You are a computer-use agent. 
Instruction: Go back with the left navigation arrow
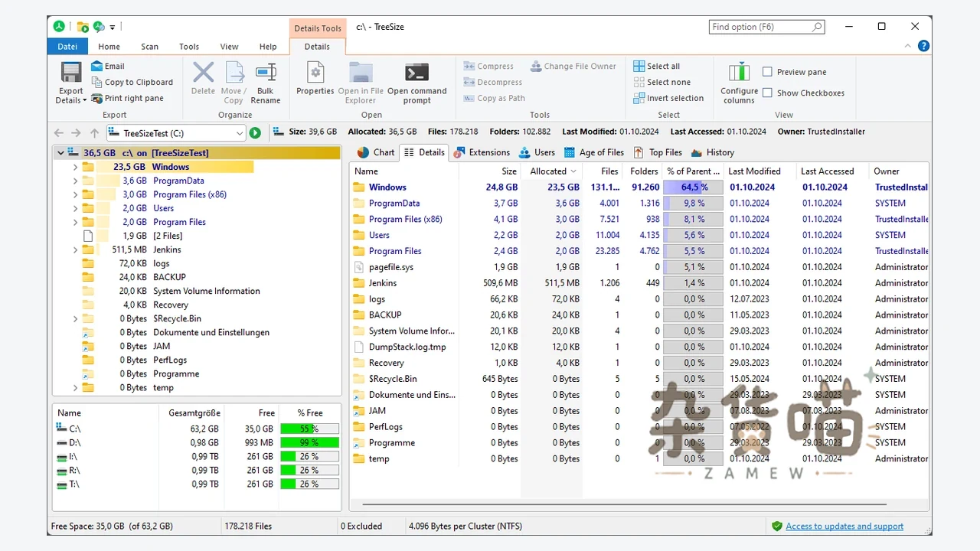pyautogui.click(x=59, y=133)
